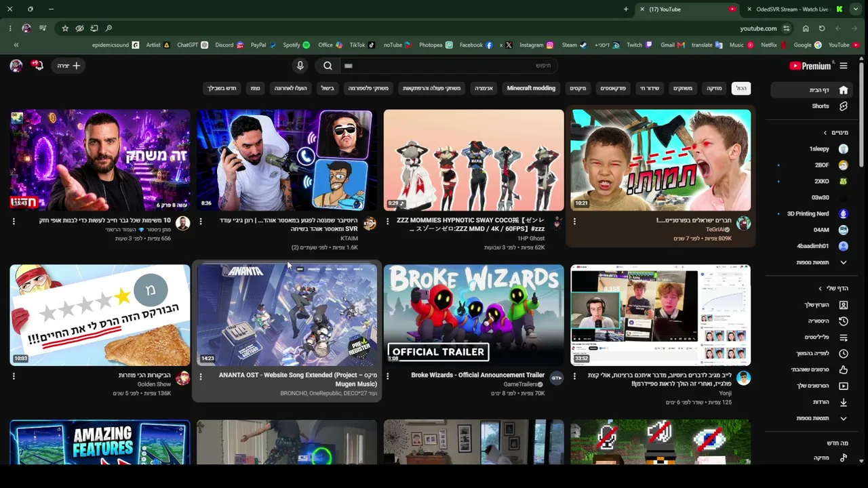This screenshot has width=868, height=488.
Task: Select the שידור חי filter chip
Action: tap(650, 88)
